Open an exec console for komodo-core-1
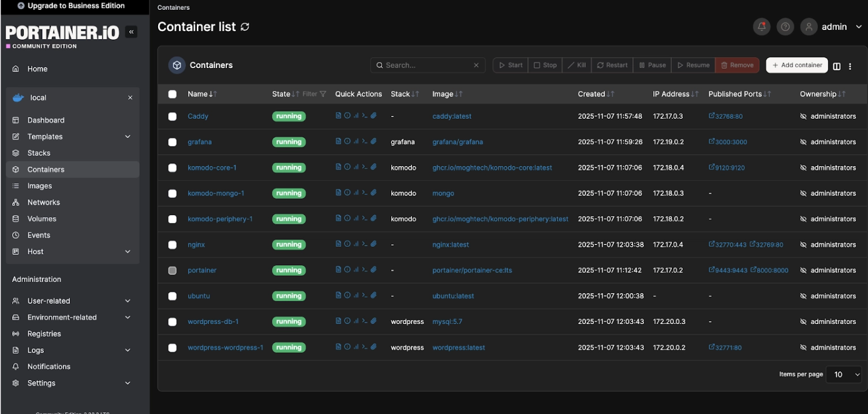 point(364,167)
